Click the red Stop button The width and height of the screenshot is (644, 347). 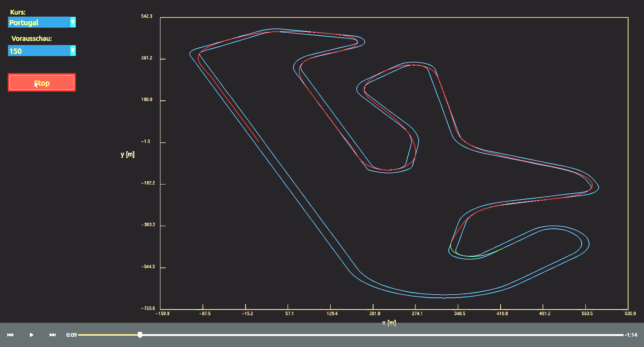coord(42,83)
